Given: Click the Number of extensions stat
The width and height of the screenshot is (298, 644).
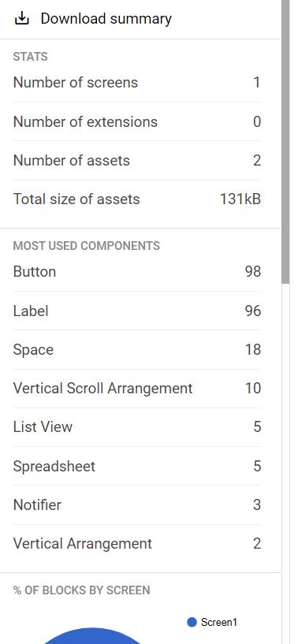Looking at the screenshot, I should (137, 121).
